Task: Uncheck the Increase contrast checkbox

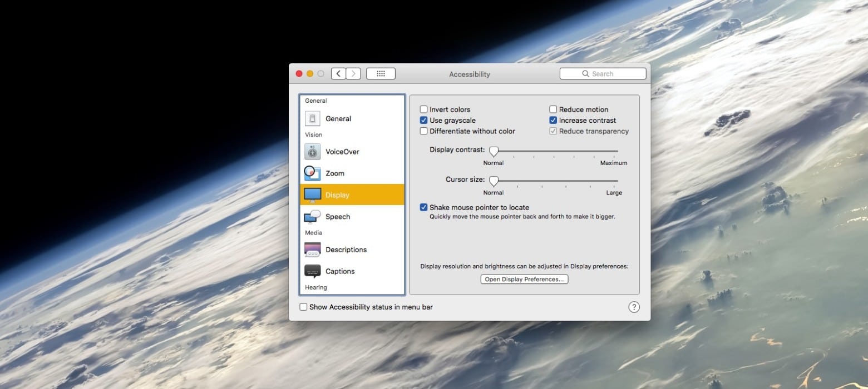Action: 553,120
